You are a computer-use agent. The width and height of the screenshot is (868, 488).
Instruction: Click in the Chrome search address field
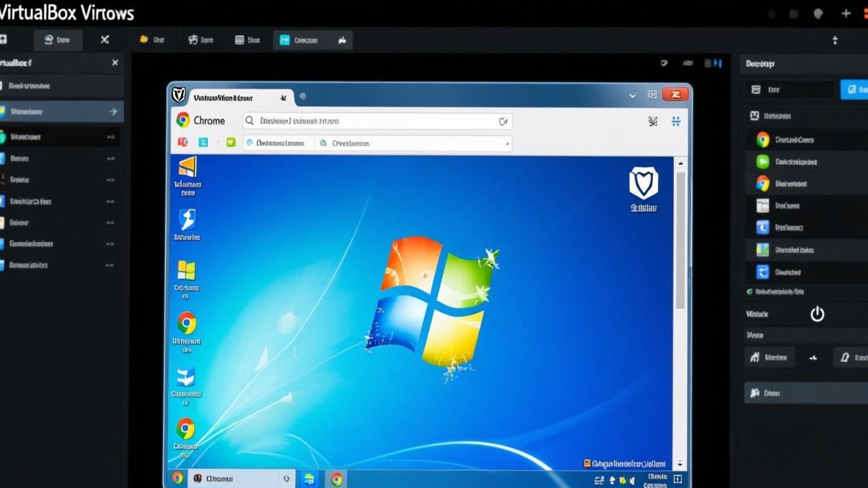pos(377,121)
